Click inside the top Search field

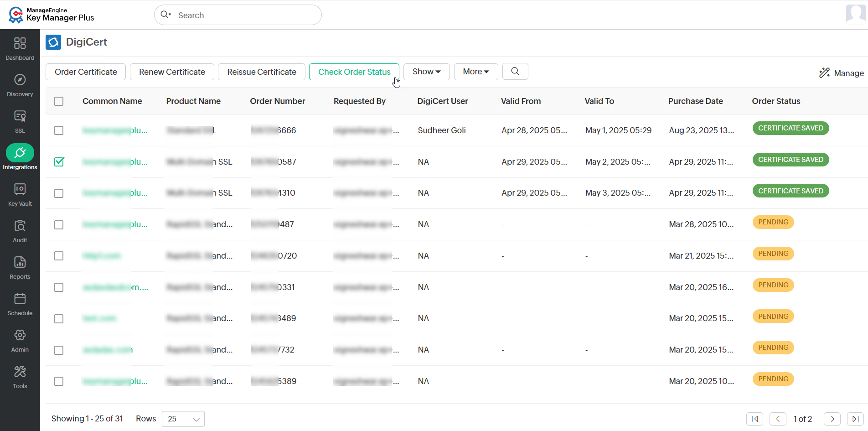pyautogui.click(x=238, y=15)
